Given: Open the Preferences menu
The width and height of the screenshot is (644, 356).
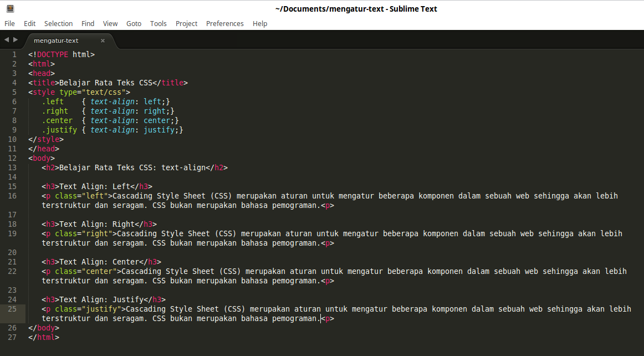Looking at the screenshot, I should click(x=225, y=23).
